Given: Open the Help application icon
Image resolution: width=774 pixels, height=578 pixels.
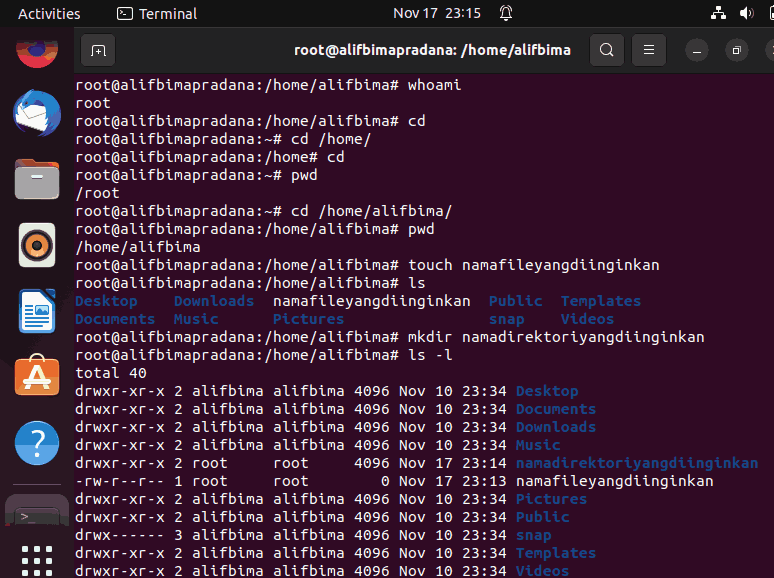Looking at the screenshot, I should (x=37, y=443).
